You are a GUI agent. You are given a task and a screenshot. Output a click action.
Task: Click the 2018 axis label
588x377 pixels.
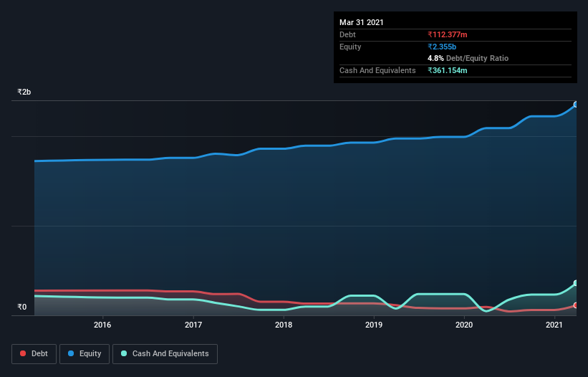tap(284, 325)
